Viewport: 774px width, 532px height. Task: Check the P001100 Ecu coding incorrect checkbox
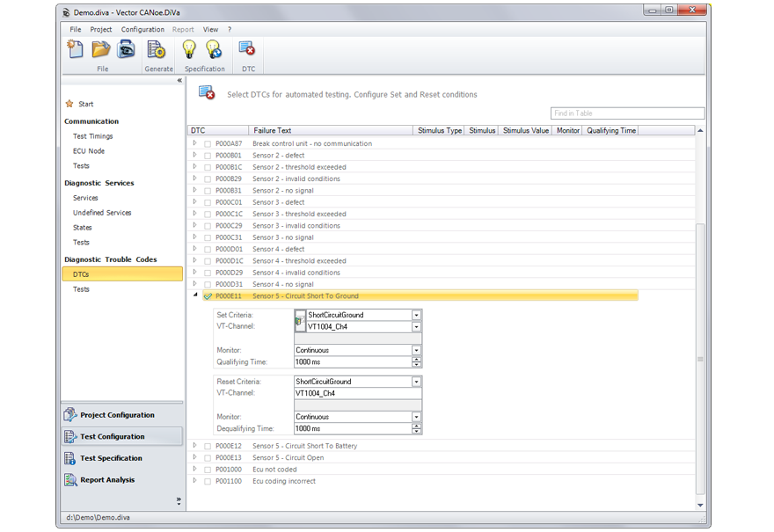(208, 482)
